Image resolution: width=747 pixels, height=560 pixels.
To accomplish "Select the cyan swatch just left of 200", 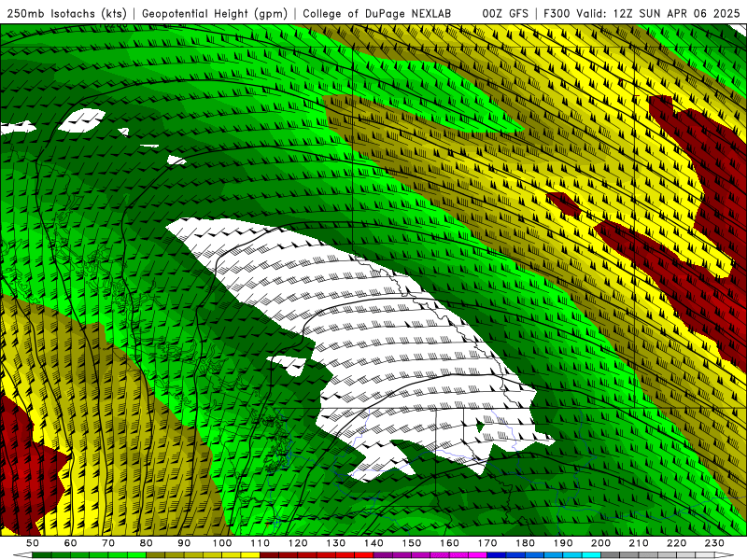I will pos(591,555).
